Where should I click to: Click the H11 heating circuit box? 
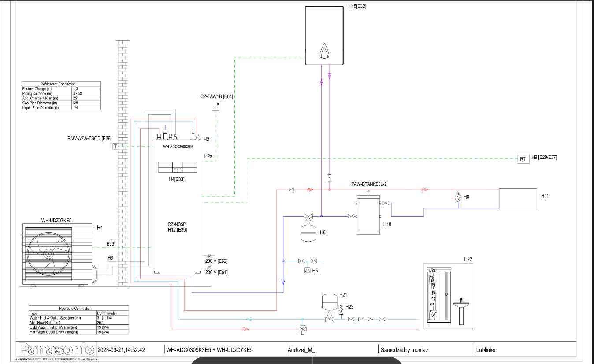pos(518,199)
